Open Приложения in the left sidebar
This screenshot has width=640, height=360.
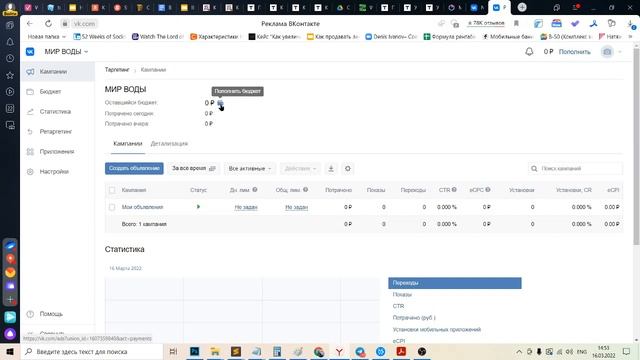57,151
